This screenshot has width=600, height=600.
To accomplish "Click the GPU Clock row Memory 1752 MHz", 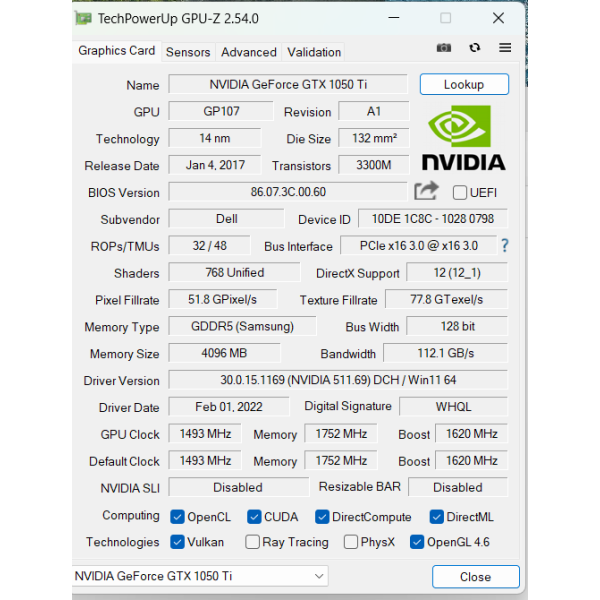I will (341, 434).
